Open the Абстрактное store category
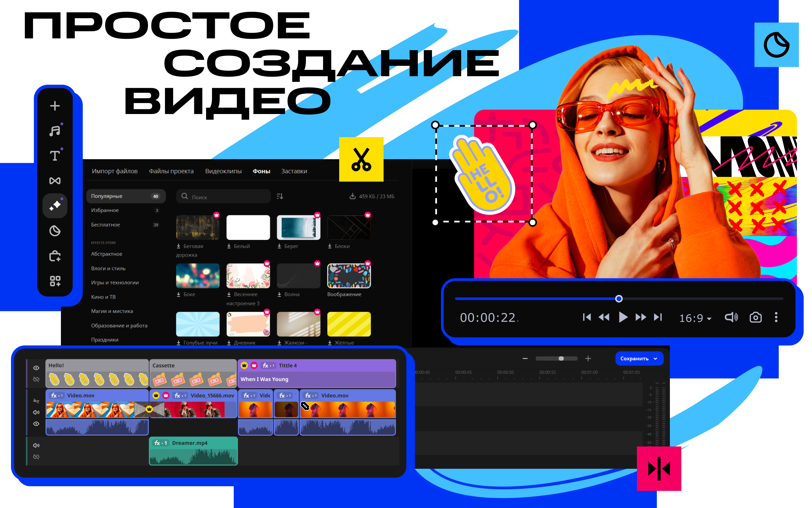812x508 pixels. pos(107,254)
